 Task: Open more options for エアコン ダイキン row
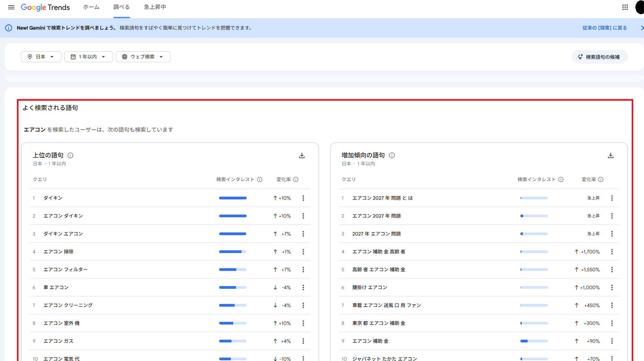pyautogui.click(x=303, y=216)
